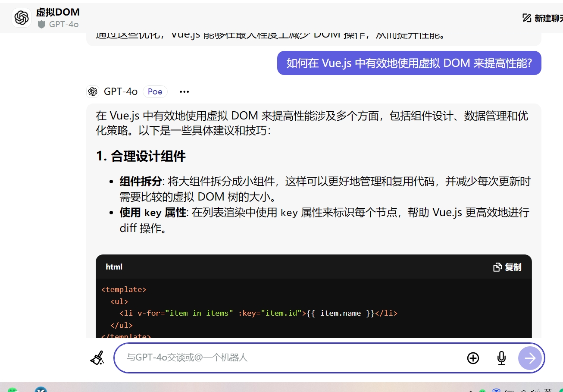
Task: Click the html language label on code block
Action: (x=114, y=267)
